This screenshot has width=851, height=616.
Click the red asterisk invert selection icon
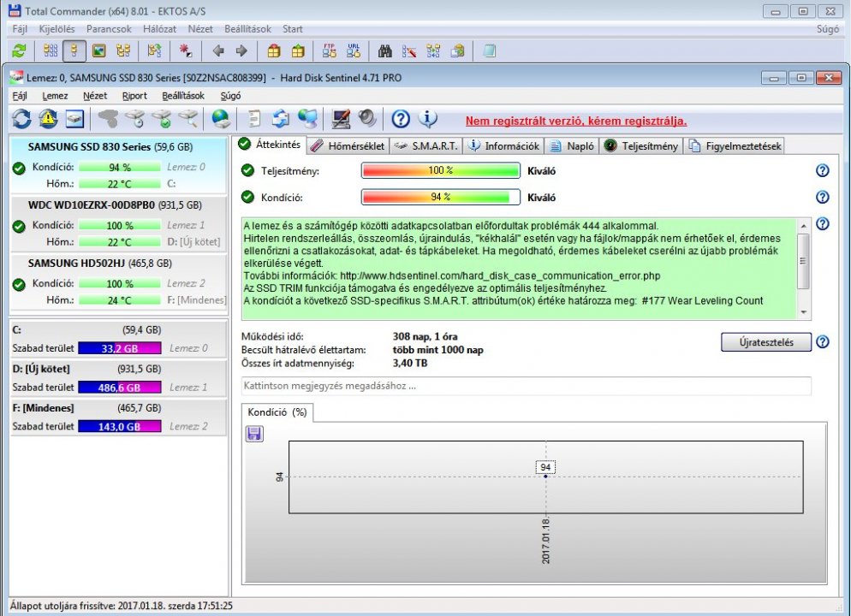tap(185, 51)
